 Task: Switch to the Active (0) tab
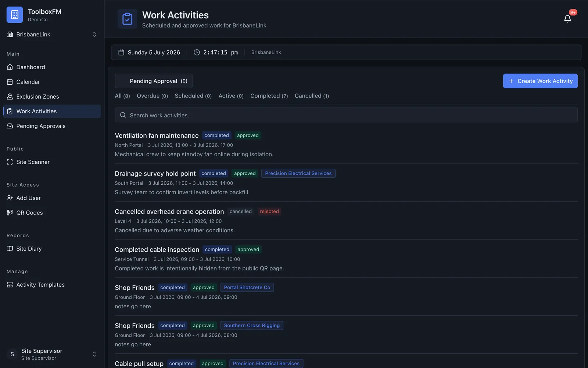tap(231, 96)
